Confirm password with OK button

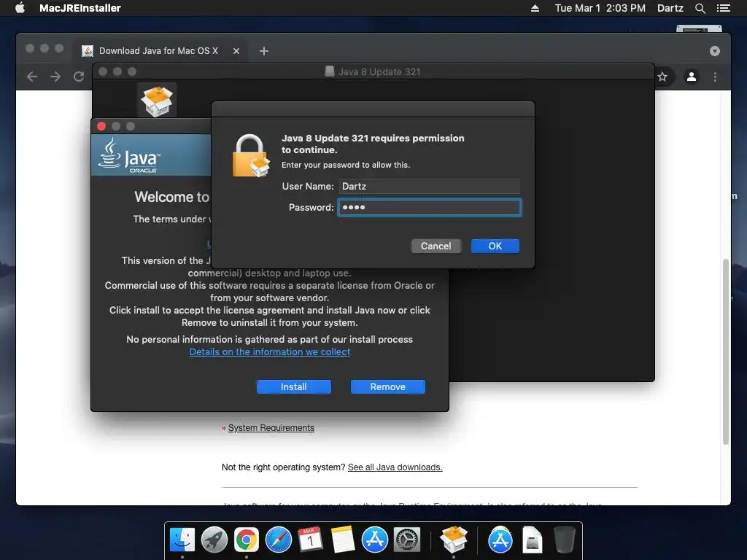495,246
